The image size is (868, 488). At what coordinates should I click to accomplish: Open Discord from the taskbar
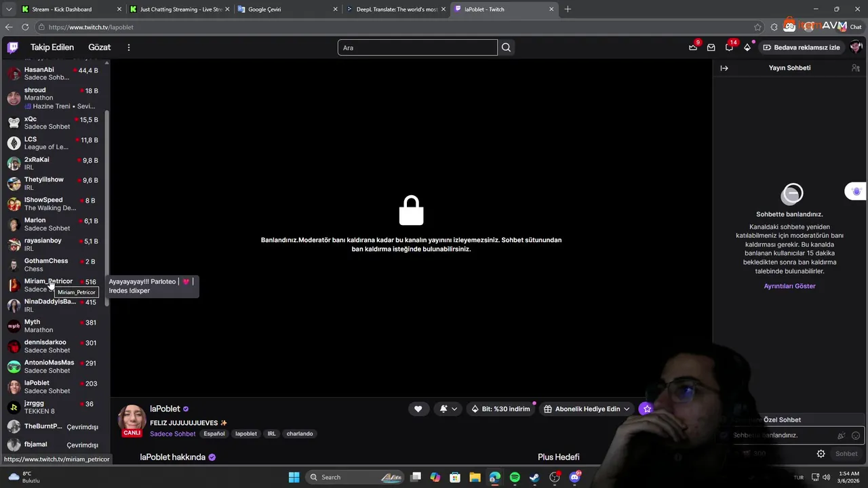click(x=575, y=477)
